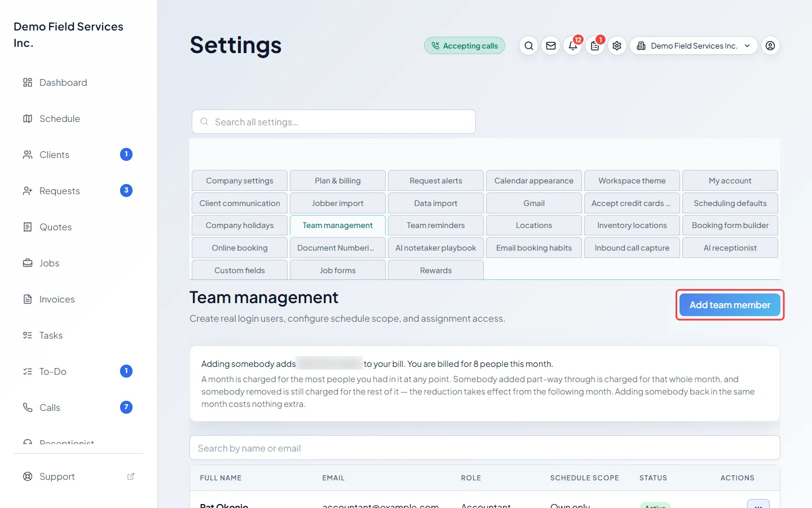The height and width of the screenshot is (508, 812).
Task: Open the Calendar appearance tab
Action: tap(534, 181)
